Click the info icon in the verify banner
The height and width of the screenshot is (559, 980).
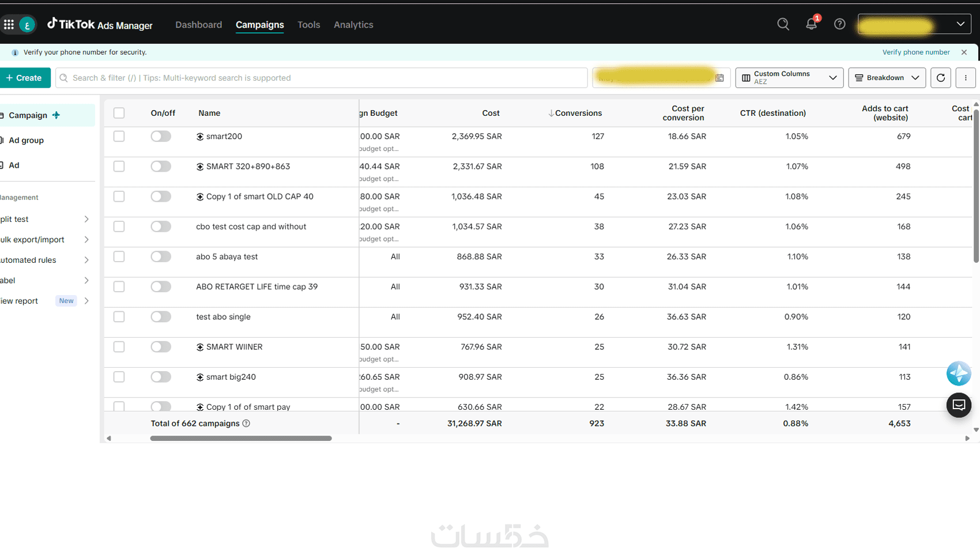[x=15, y=52]
